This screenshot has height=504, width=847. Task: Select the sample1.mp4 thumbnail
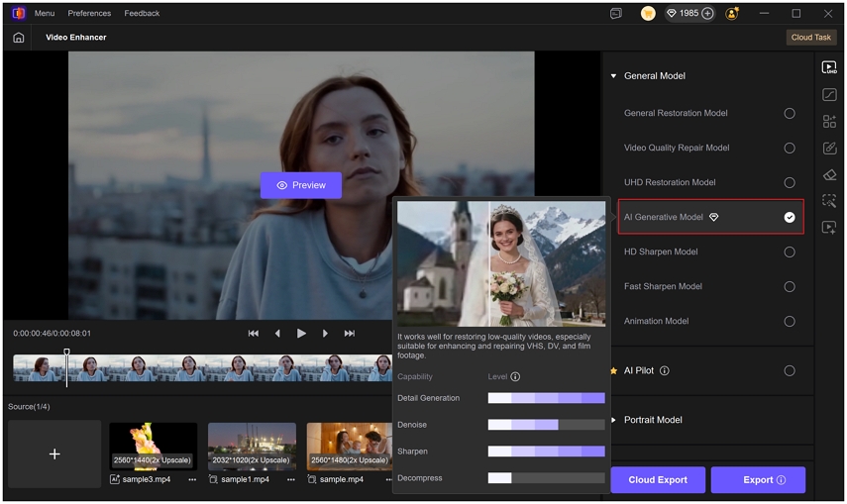(x=252, y=446)
